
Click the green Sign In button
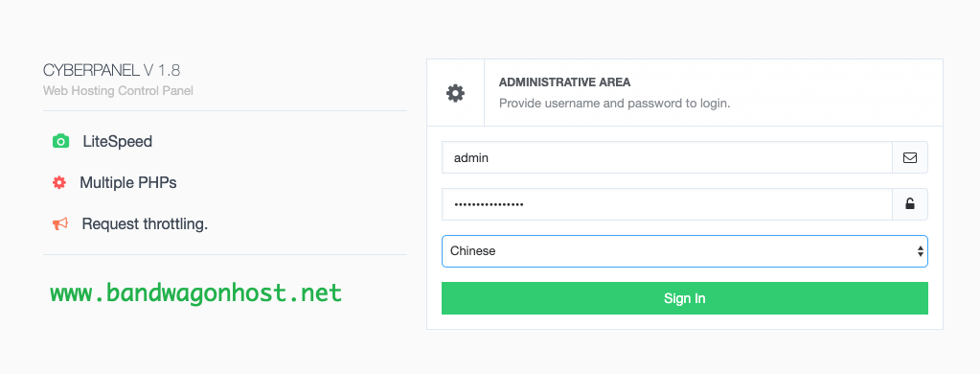(x=684, y=298)
